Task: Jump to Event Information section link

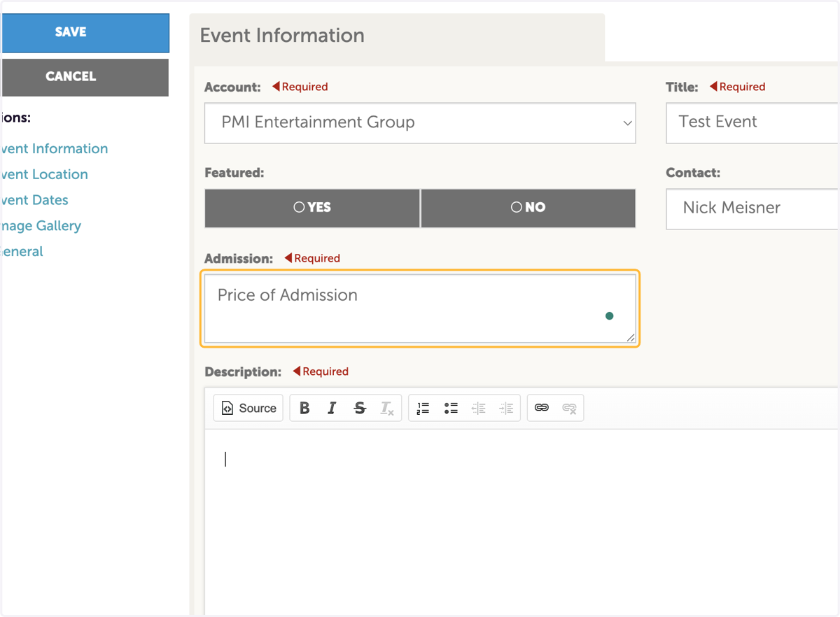Action: click(54, 148)
